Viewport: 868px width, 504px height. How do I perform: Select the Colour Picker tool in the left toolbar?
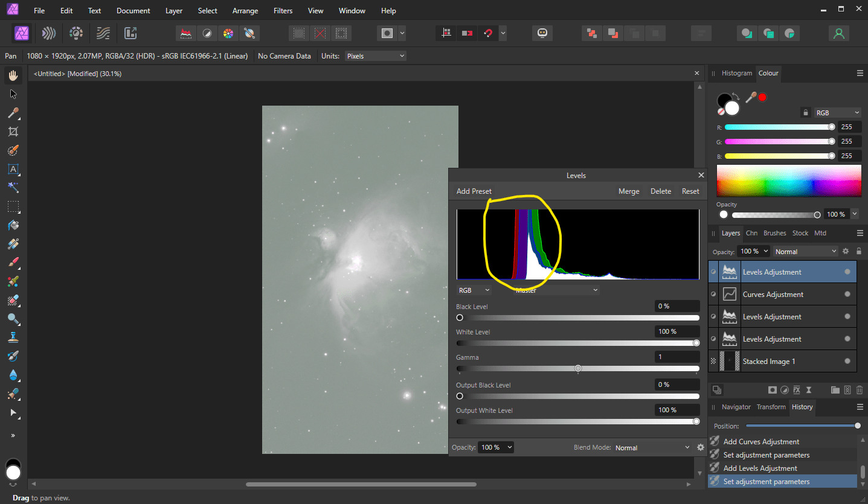[x=13, y=113]
